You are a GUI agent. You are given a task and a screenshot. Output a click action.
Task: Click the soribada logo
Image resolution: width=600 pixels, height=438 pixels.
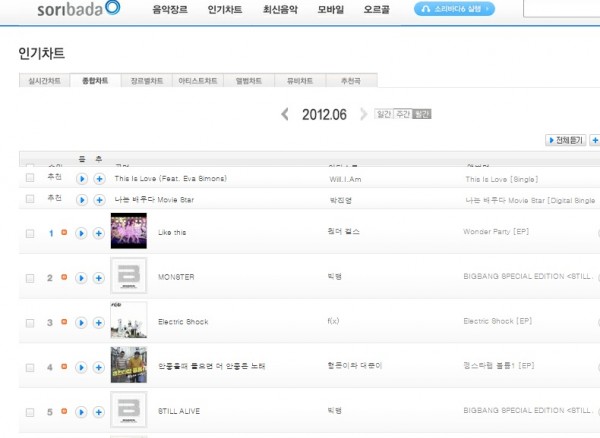click(78, 8)
